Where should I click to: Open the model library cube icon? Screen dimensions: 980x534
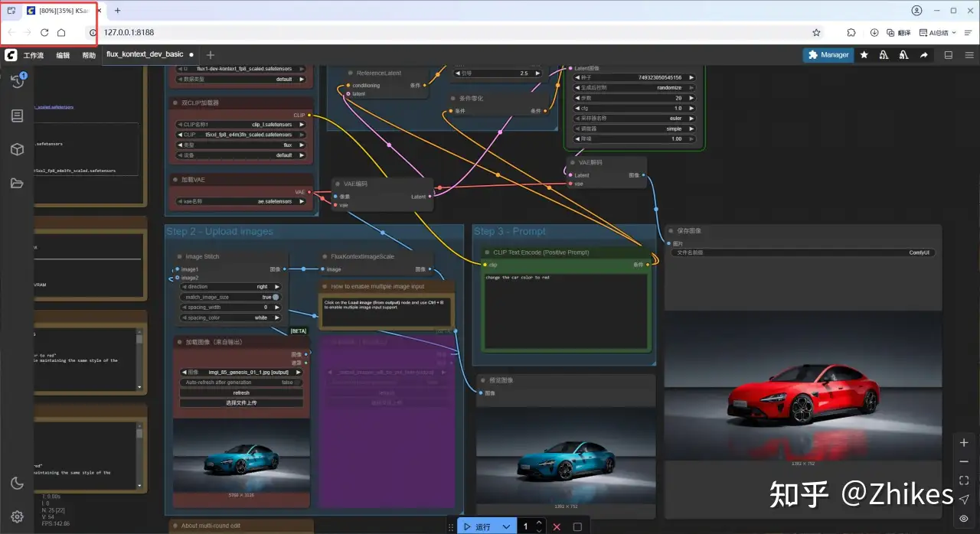17,149
